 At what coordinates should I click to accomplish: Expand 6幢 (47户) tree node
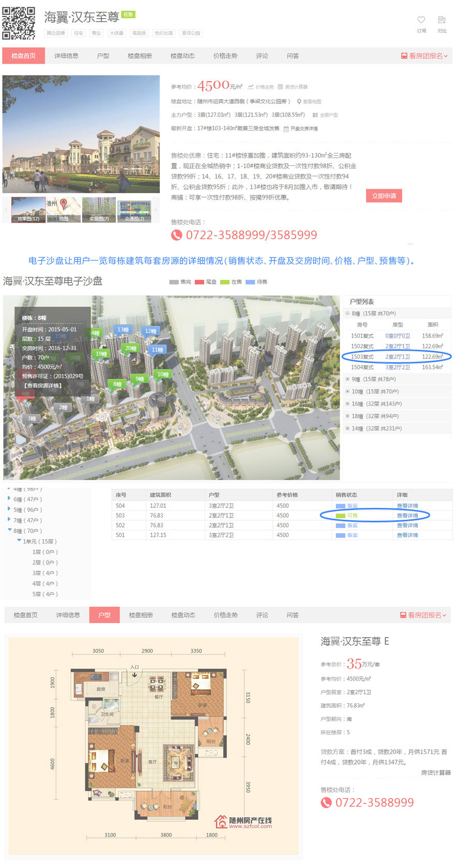pos(9,499)
